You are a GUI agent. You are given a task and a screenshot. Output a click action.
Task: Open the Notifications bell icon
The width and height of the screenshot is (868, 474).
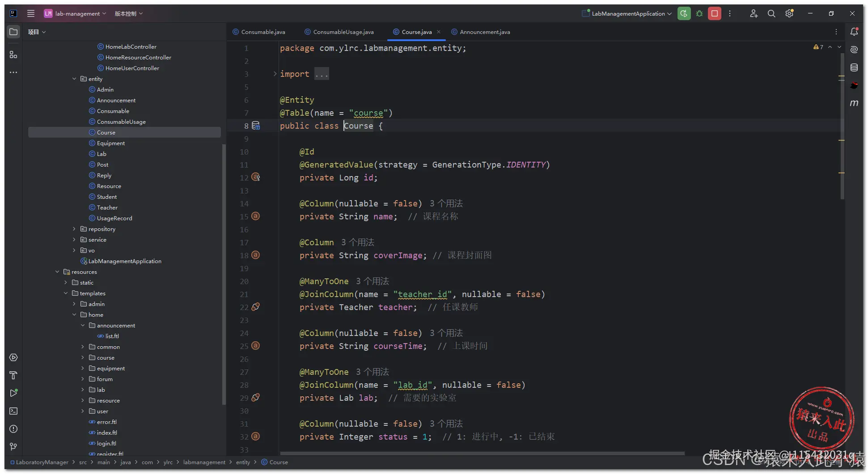854,32
